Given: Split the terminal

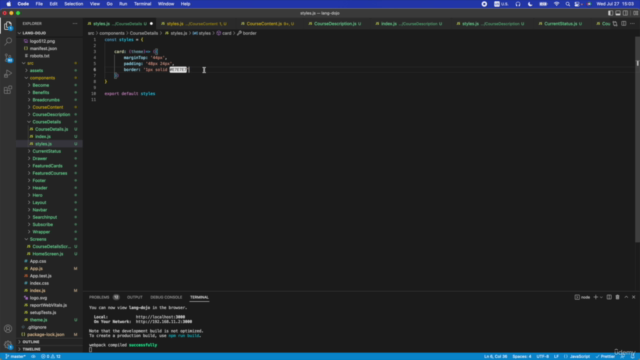Looking at the screenshot, I should pyautogui.click(x=609, y=297).
